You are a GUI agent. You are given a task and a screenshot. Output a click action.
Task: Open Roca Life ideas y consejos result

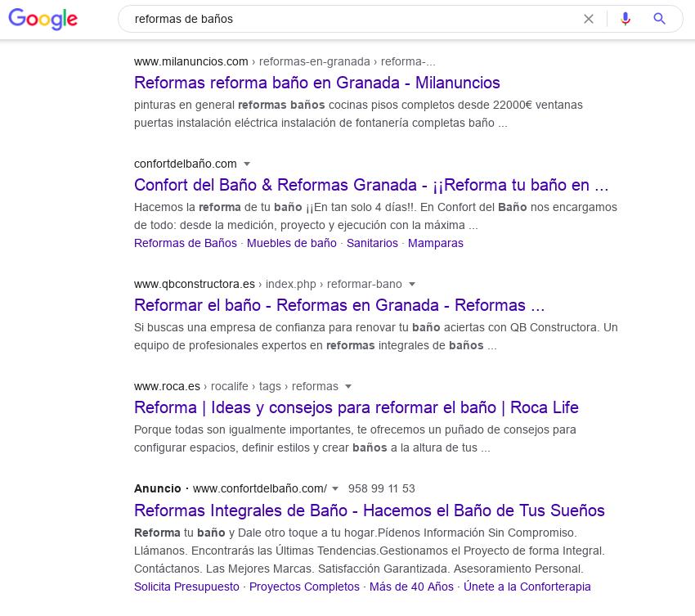coord(356,407)
